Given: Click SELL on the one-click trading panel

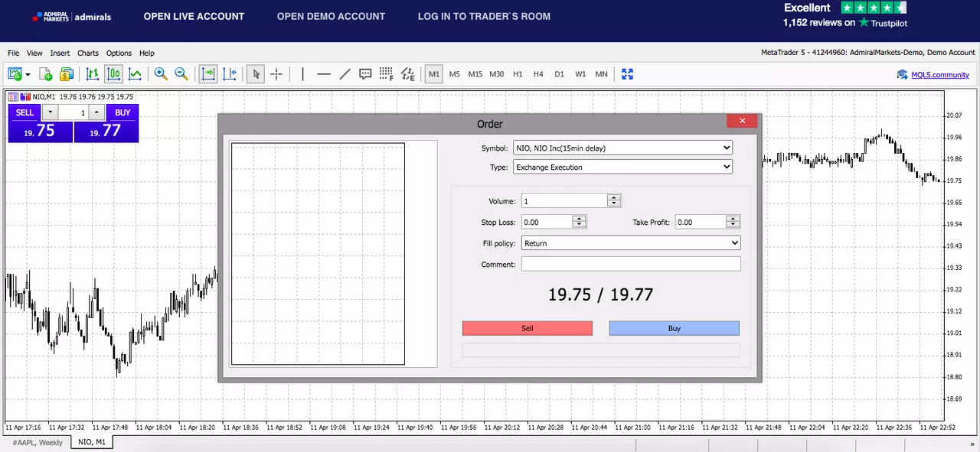Looking at the screenshot, I should (24, 112).
